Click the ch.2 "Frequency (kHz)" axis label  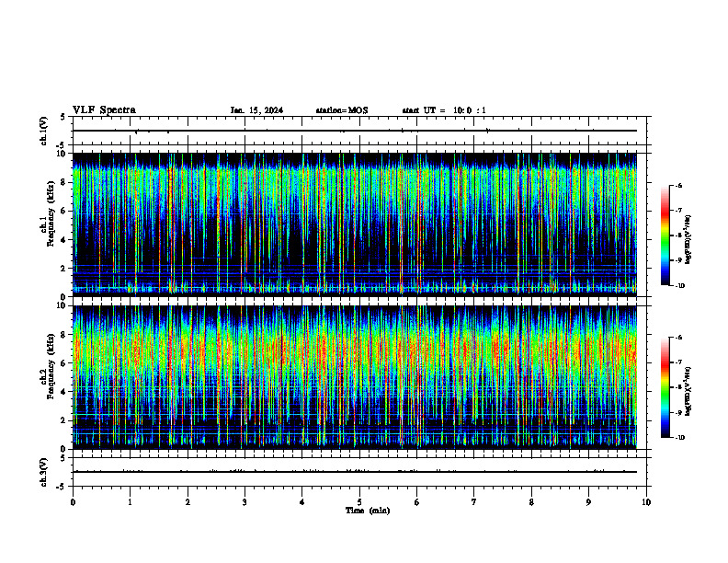51,366
